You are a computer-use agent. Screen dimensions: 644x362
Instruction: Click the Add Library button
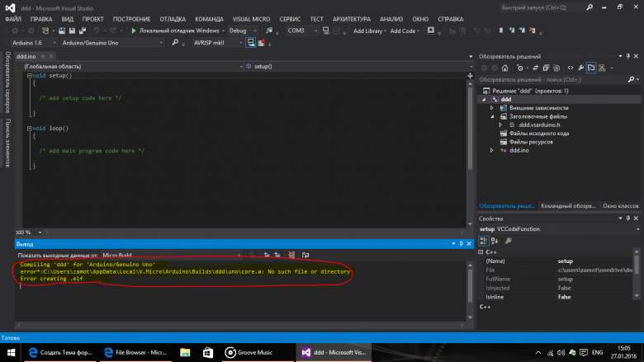(369, 31)
